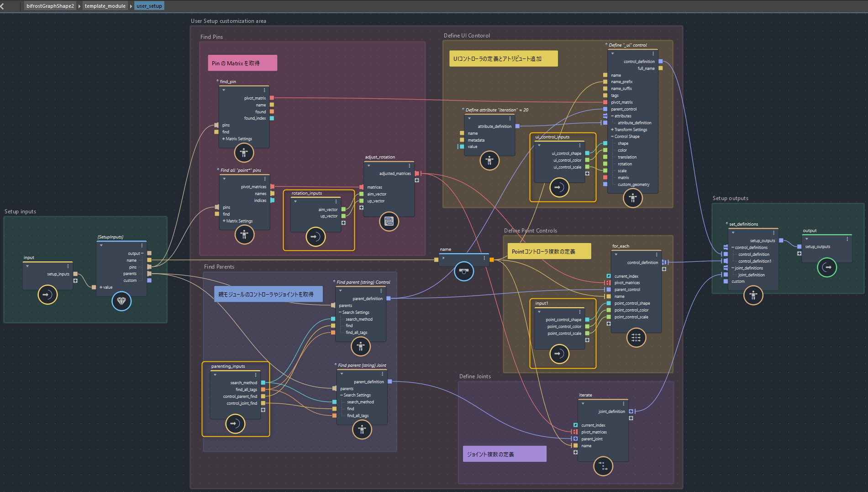Click the person icon on the set_definitions node
This screenshot has height=492, width=868.
point(753,295)
